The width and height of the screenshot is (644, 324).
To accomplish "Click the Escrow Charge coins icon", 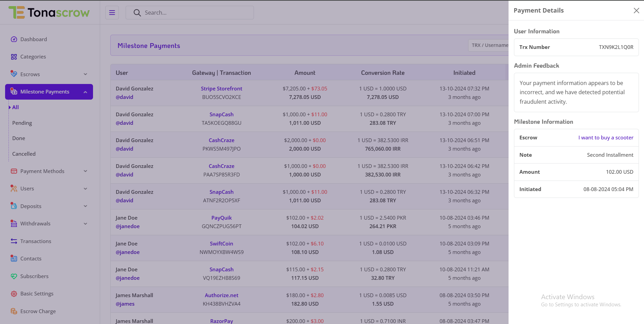I will pos(14,311).
